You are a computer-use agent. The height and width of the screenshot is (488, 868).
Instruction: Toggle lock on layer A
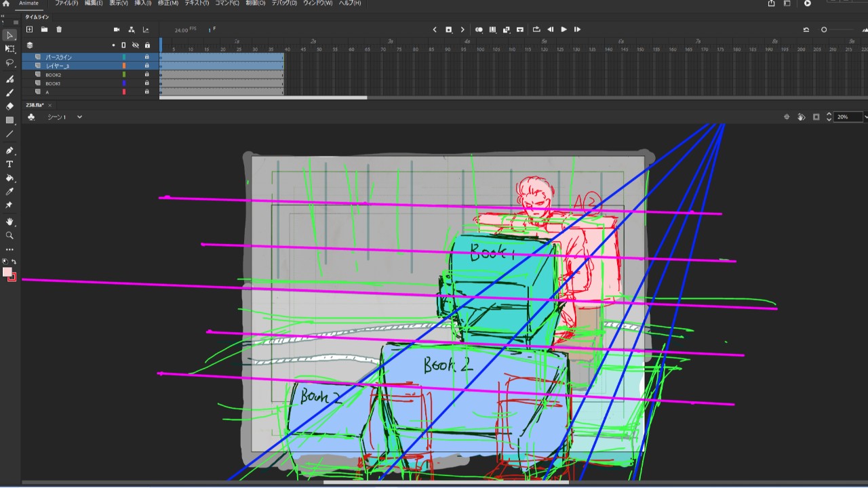(146, 91)
